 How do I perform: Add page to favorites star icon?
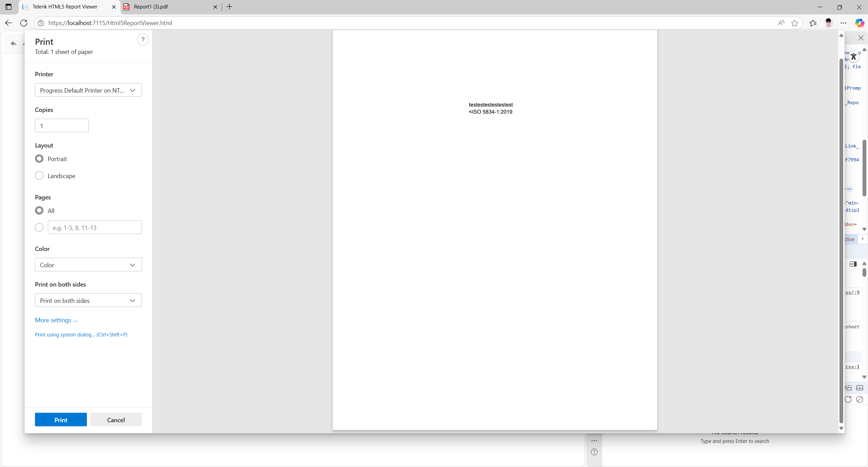point(794,23)
